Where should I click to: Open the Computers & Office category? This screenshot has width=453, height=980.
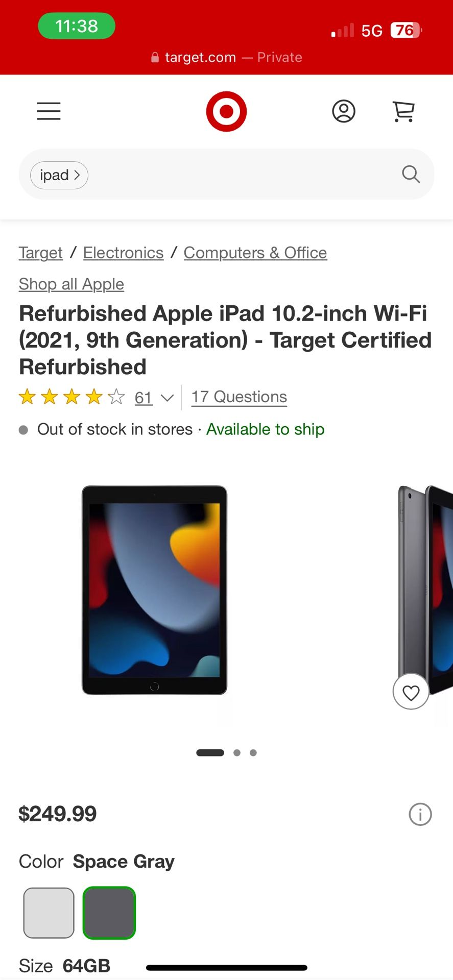[x=255, y=252]
